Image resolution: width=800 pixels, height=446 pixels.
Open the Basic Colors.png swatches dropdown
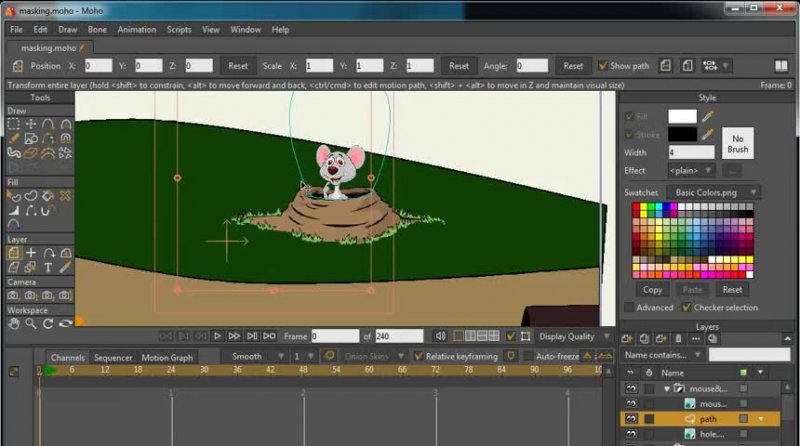point(716,192)
